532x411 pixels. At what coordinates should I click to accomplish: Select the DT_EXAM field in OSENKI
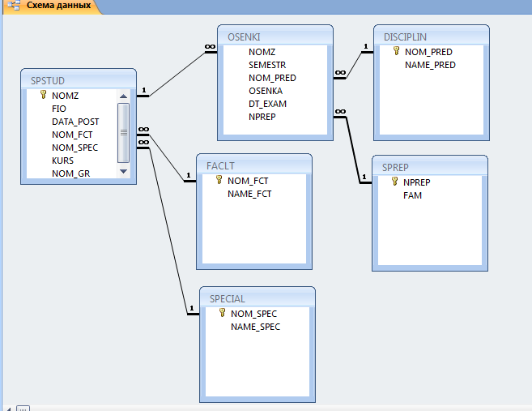click(268, 104)
